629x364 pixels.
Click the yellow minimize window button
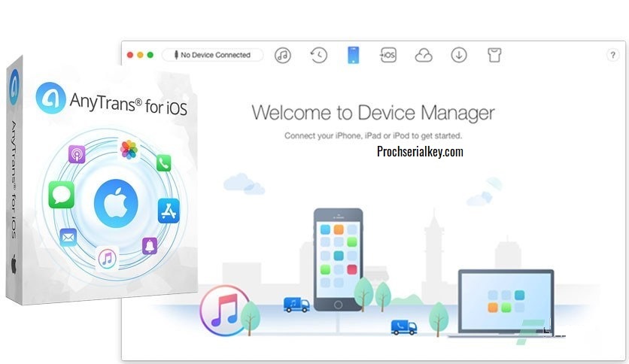pyautogui.click(x=140, y=55)
